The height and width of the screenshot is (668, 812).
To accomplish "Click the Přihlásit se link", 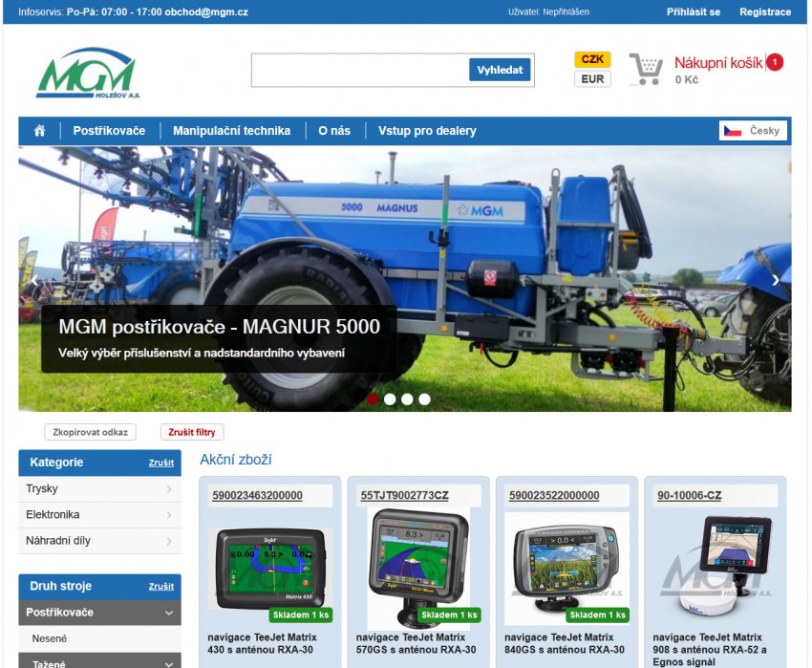I will coord(694,11).
